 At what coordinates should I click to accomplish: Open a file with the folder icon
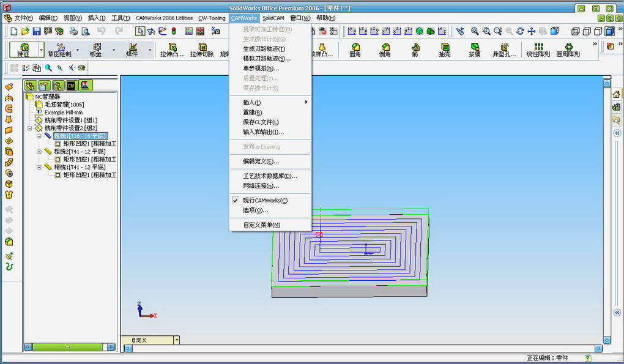click(25, 31)
